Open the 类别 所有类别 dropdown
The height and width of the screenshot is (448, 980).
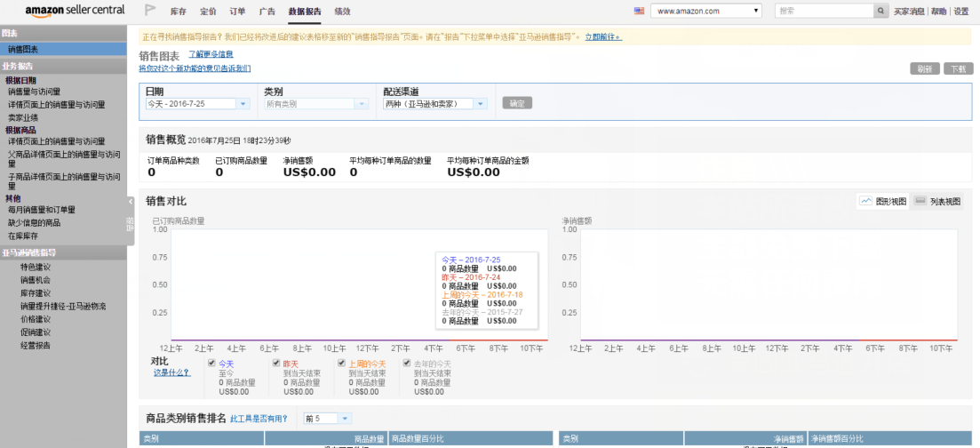coord(317,104)
